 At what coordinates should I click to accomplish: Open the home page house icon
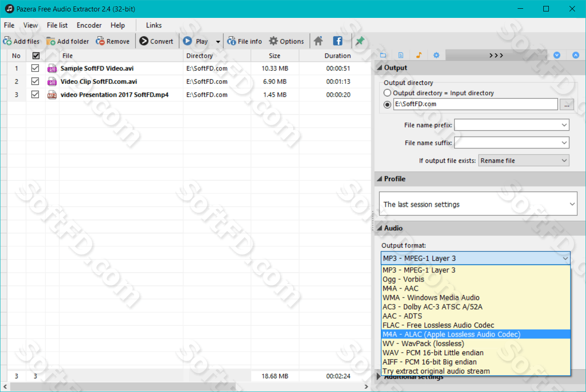[318, 41]
